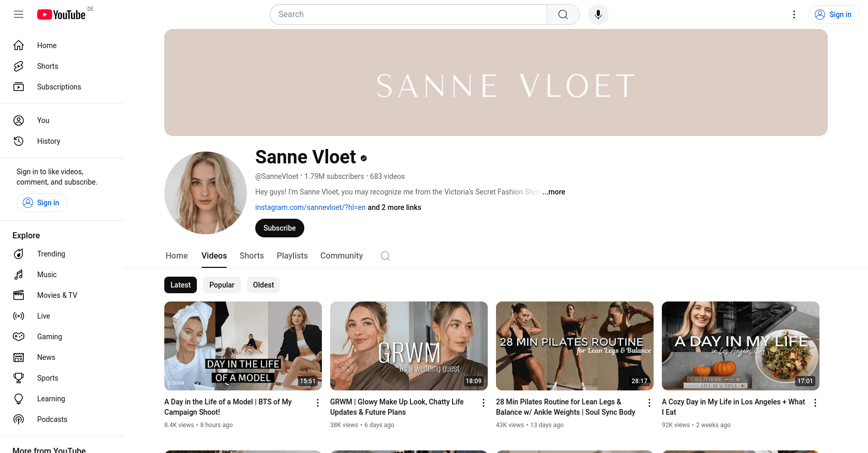The width and height of the screenshot is (868, 453).
Task: Select the Oldest sort chip
Action: pos(263,285)
